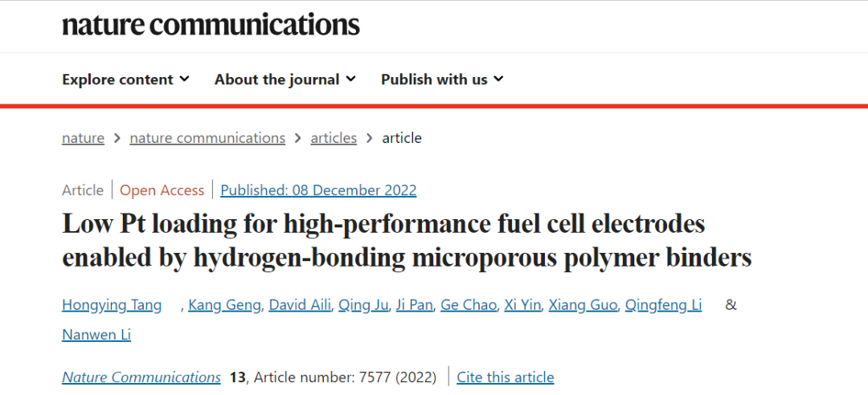868x395 pixels.
Task: Expand the Publish with us menu
Action: [441, 79]
